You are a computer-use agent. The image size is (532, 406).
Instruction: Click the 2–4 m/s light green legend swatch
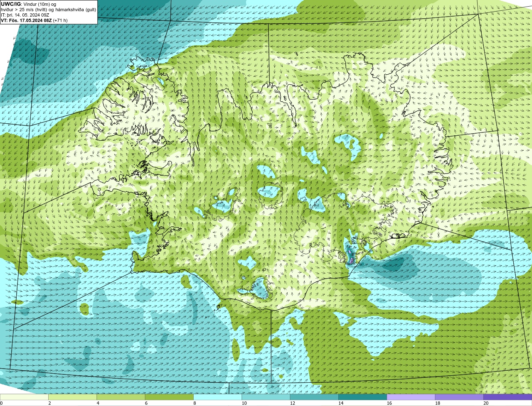72,397
